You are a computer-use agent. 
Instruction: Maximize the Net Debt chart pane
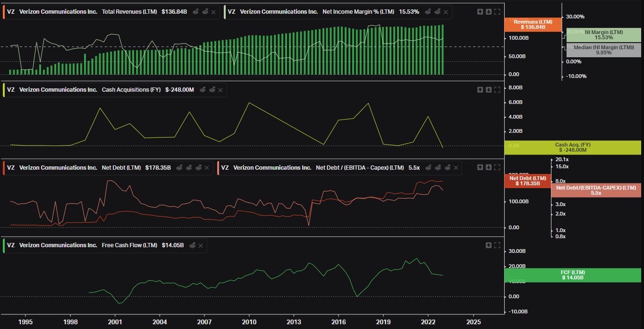coord(497,168)
